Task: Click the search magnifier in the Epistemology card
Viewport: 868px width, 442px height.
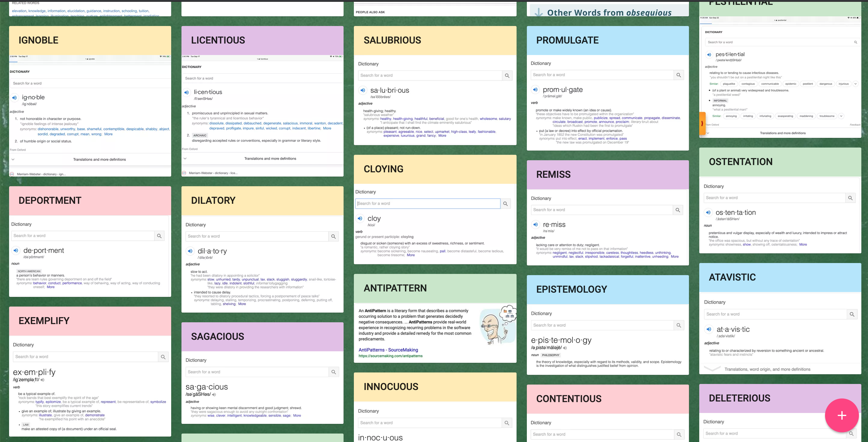Action: (x=679, y=325)
